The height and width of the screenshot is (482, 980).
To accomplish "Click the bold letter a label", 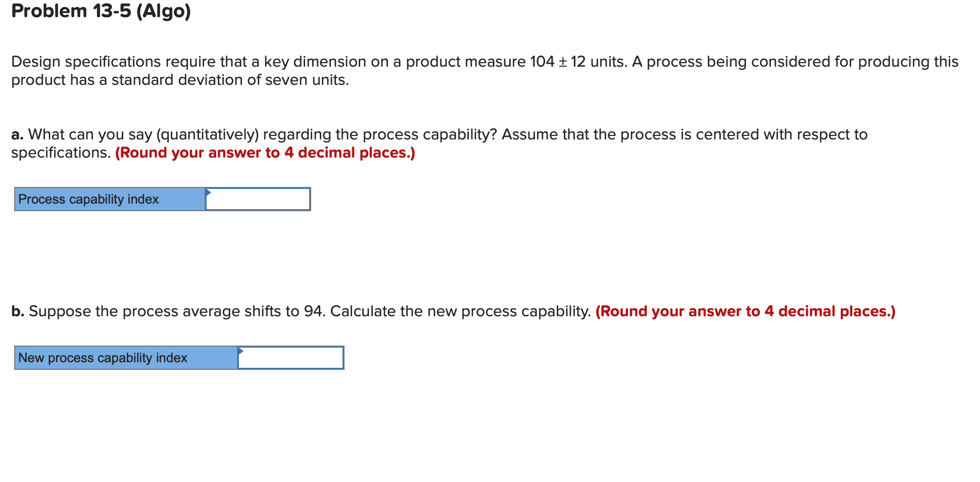I will tap(17, 134).
